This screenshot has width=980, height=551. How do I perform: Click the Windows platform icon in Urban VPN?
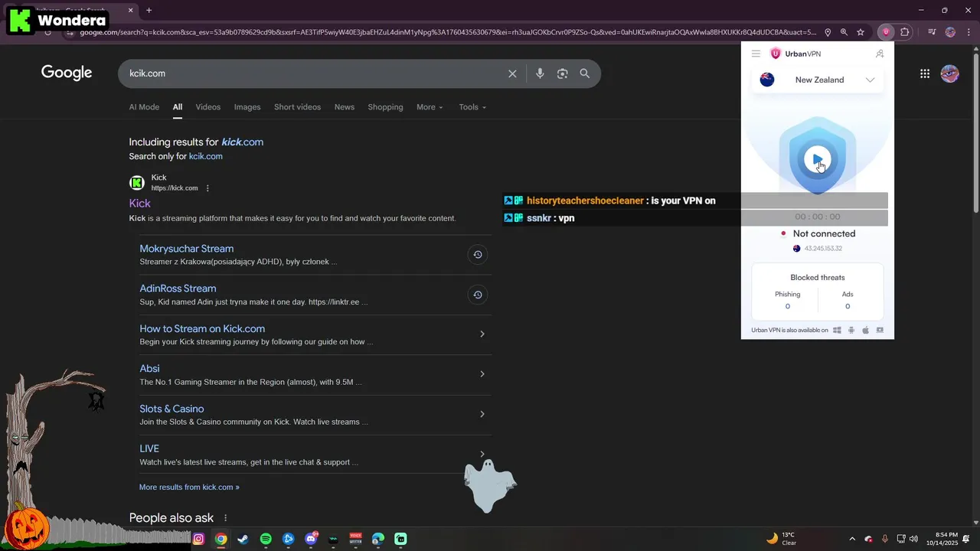point(837,331)
